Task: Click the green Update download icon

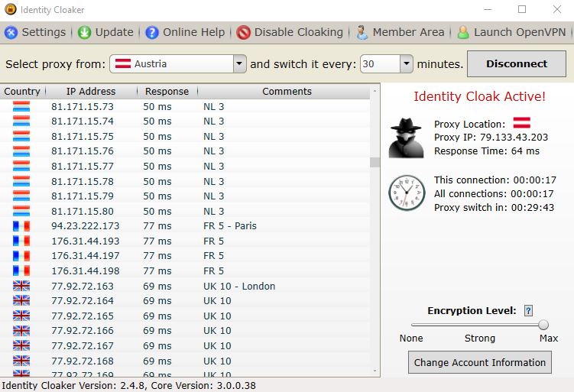Action: (84, 33)
